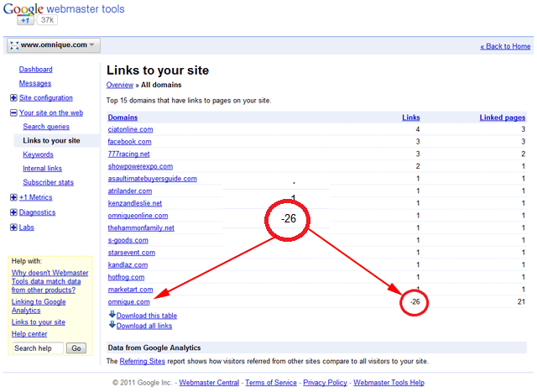Open Webmaster Central footer link

[x=209, y=383]
